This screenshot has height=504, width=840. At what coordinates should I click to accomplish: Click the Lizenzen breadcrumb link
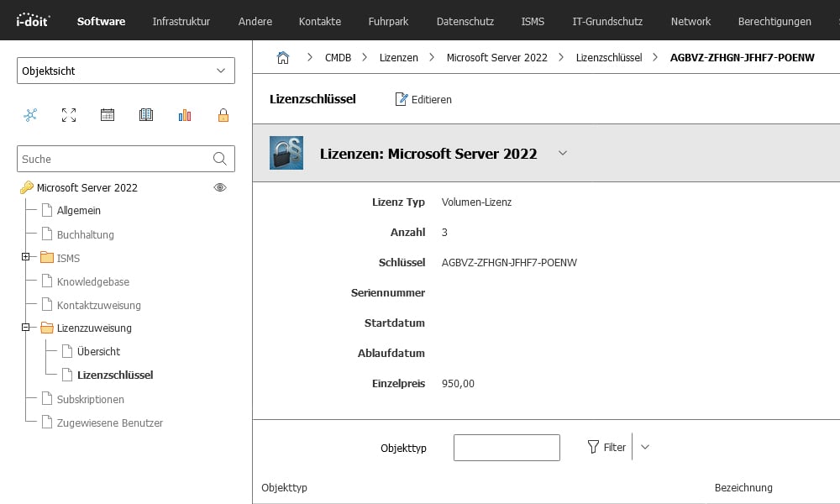(398, 57)
